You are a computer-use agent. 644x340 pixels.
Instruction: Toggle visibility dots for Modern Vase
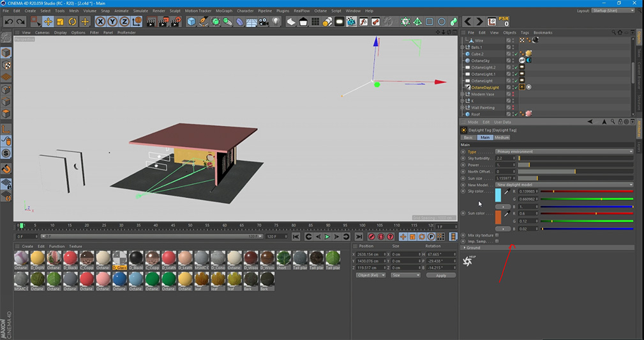click(x=513, y=94)
